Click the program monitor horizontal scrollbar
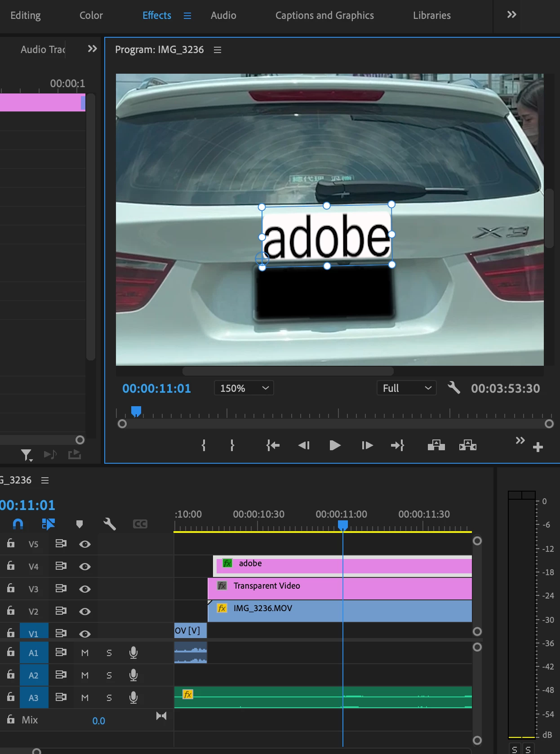Viewport: 560px width, 754px height. pyautogui.click(x=288, y=371)
